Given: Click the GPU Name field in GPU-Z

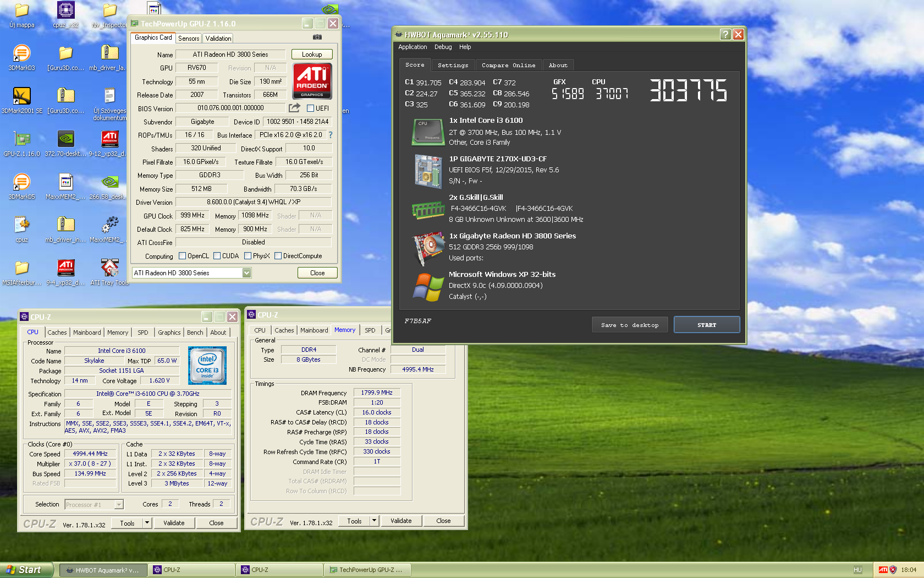Looking at the screenshot, I should tap(230, 54).
